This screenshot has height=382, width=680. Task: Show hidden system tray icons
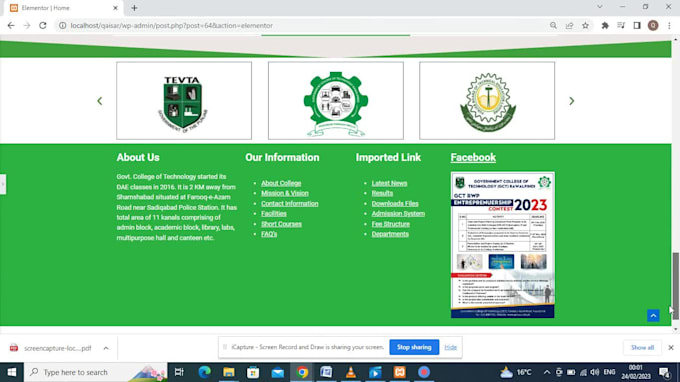click(x=547, y=372)
